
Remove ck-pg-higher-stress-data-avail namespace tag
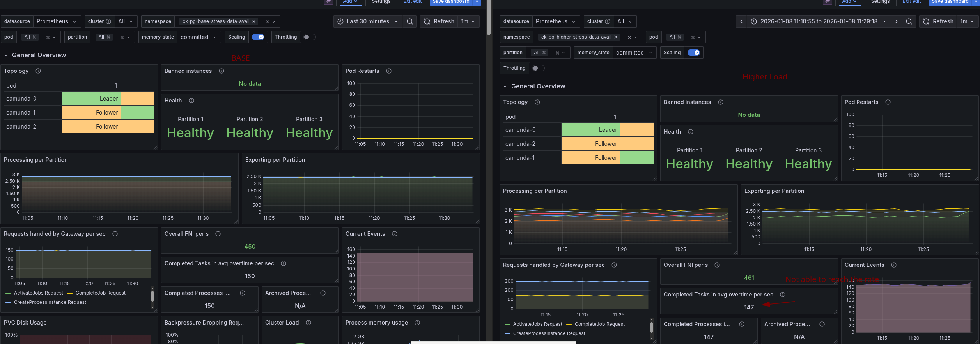(x=616, y=37)
